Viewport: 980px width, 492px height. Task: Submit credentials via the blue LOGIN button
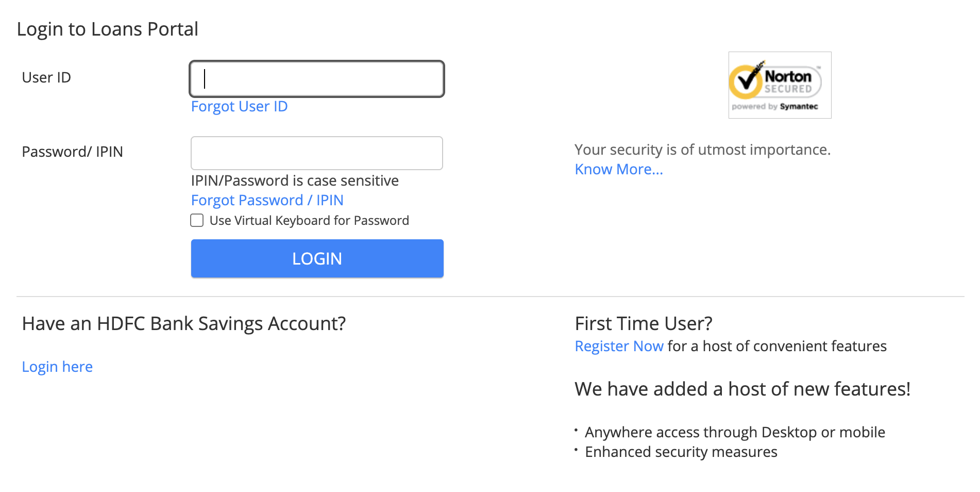(x=316, y=258)
